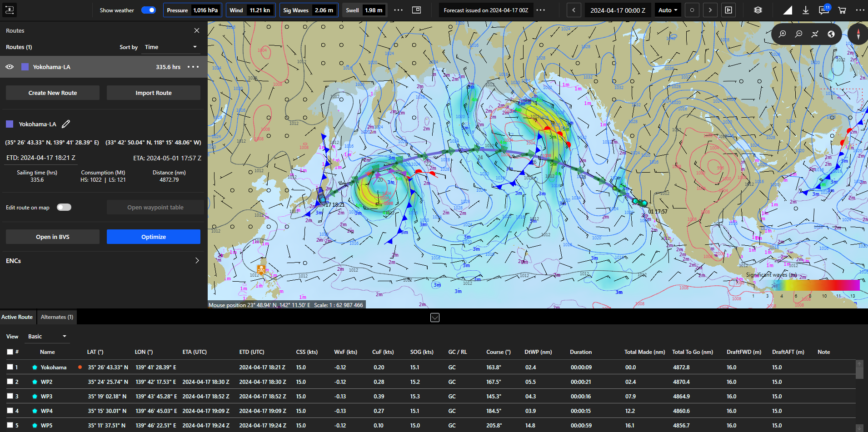This screenshot has height=432, width=868.
Task: Click the Create New Route button
Action: point(52,92)
